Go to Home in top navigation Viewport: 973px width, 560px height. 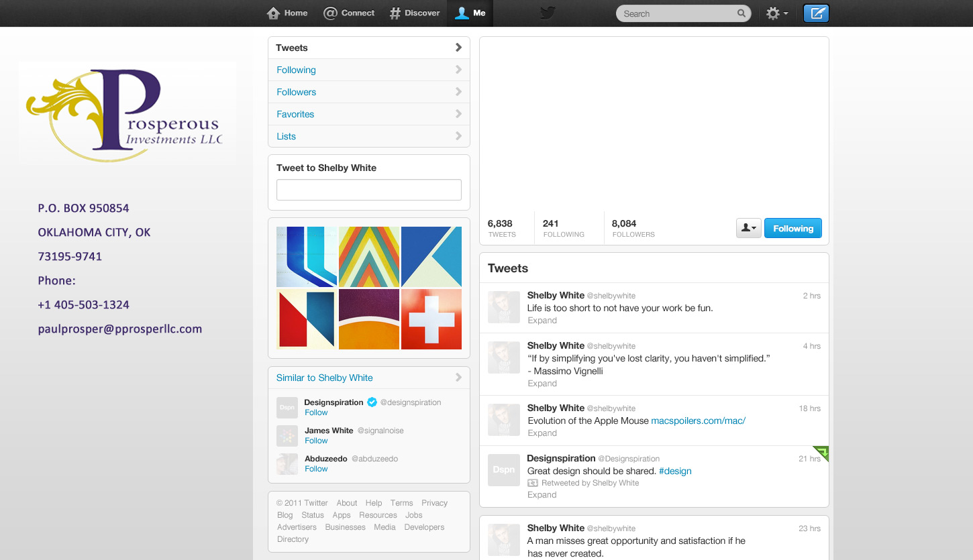(x=287, y=13)
